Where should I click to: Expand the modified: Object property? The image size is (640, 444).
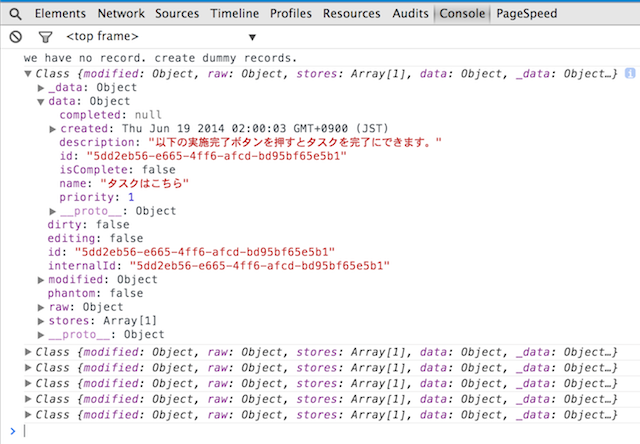41,280
